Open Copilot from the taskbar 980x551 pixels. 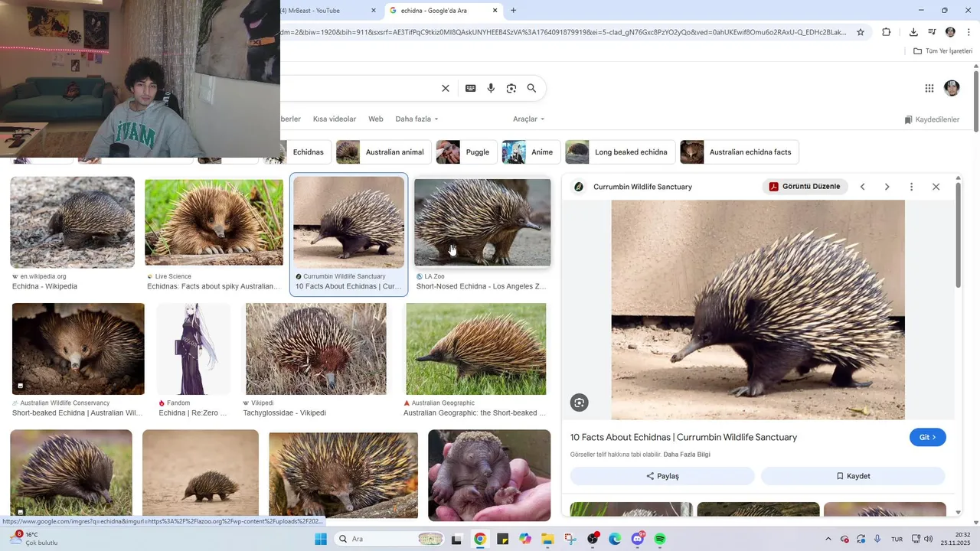click(x=525, y=539)
